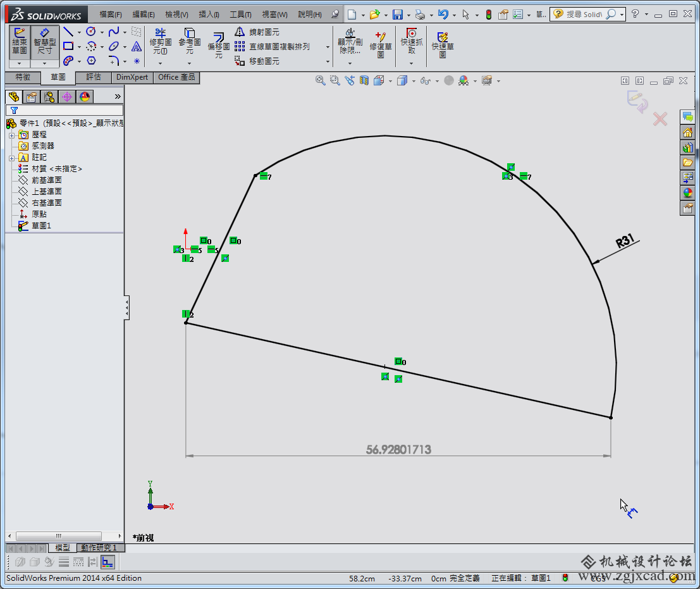Viewport: 700px width, 589px height.
Task: Click Move Entities (移動圖元)
Action: pos(257,61)
